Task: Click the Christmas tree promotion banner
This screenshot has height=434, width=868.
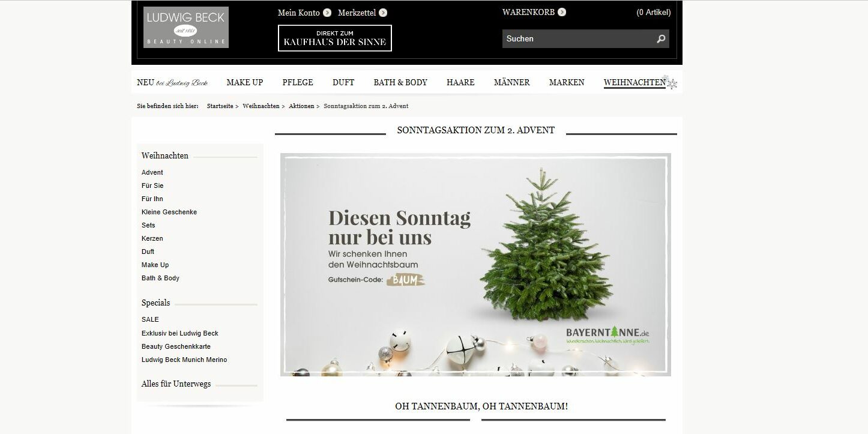Action: pyautogui.click(x=475, y=265)
